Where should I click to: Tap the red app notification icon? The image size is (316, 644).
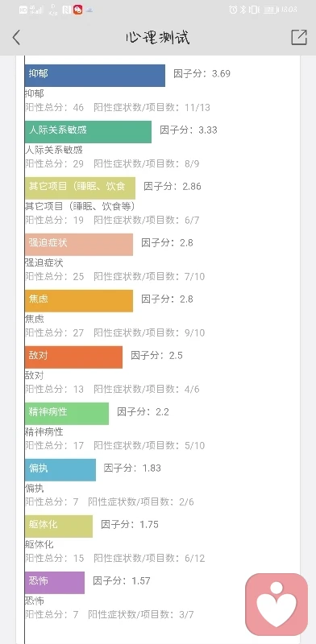pos(77,10)
